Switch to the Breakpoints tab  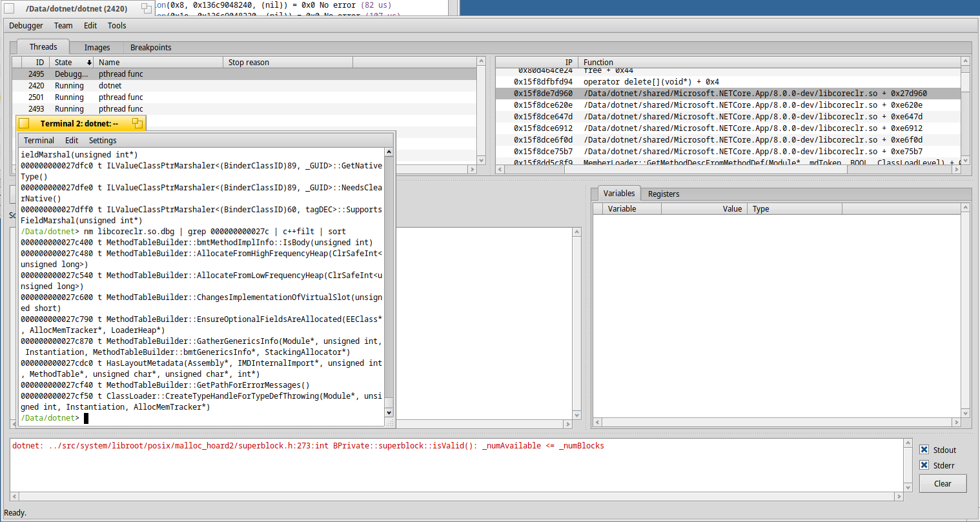(x=150, y=47)
